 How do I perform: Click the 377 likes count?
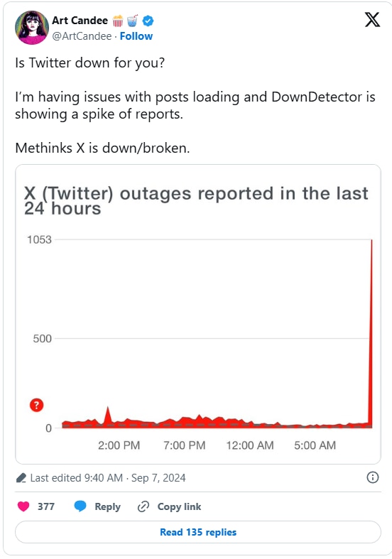click(46, 506)
